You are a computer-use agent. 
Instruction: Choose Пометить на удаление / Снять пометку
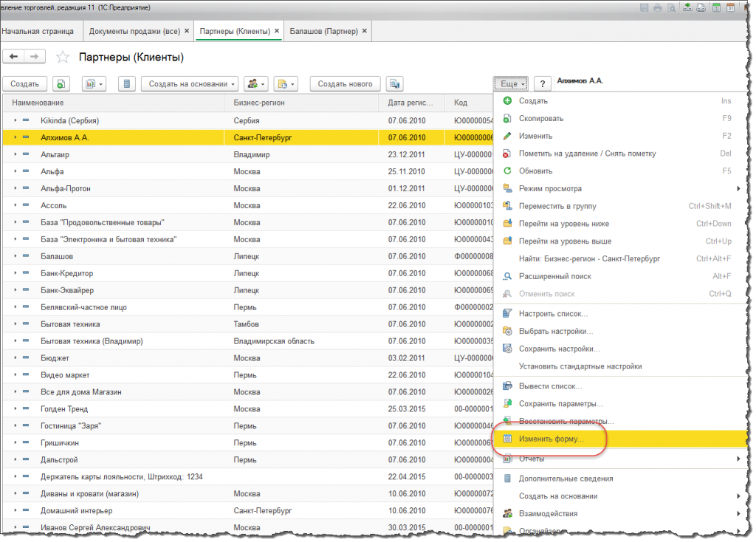620,154
